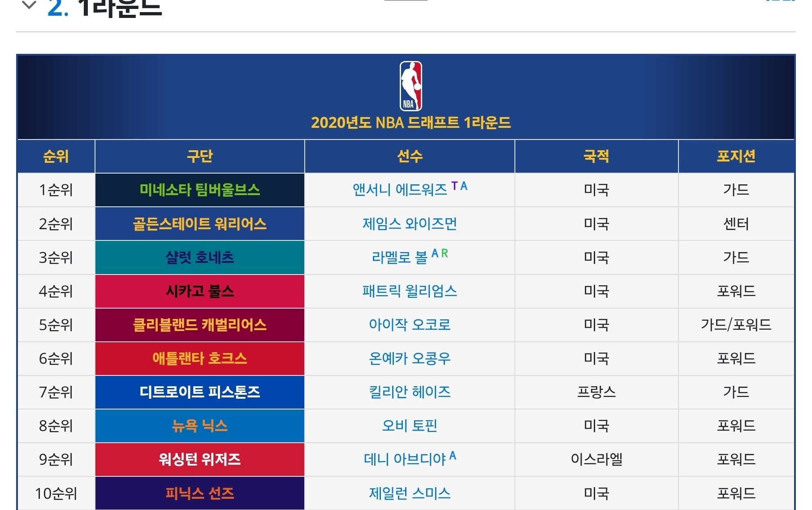Click 포워드 position in 제일런 스미스 row
The width and height of the screenshot is (812, 510).
point(736,493)
